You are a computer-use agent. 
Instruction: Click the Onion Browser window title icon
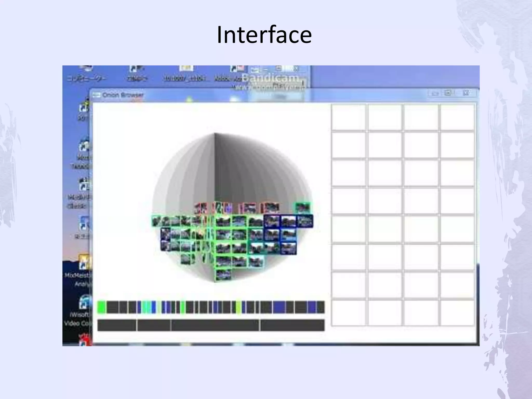(97, 95)
